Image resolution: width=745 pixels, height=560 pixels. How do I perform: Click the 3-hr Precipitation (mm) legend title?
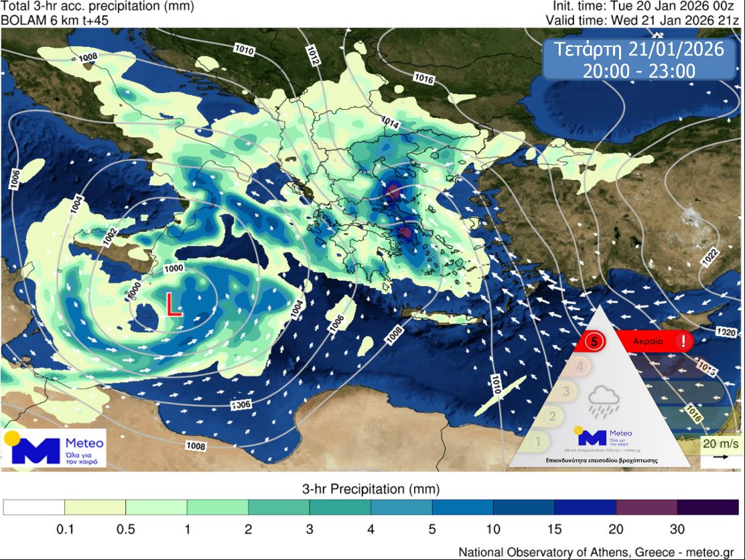[371, 487]
